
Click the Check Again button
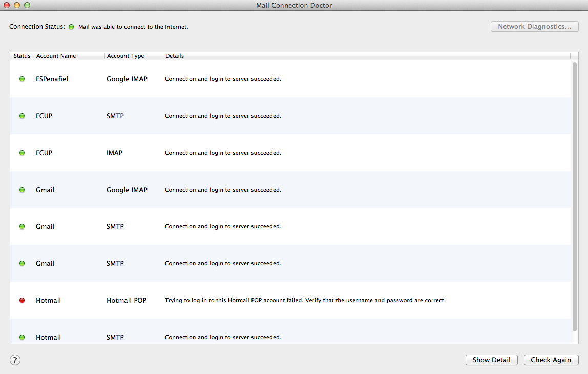tap(551, 360)
